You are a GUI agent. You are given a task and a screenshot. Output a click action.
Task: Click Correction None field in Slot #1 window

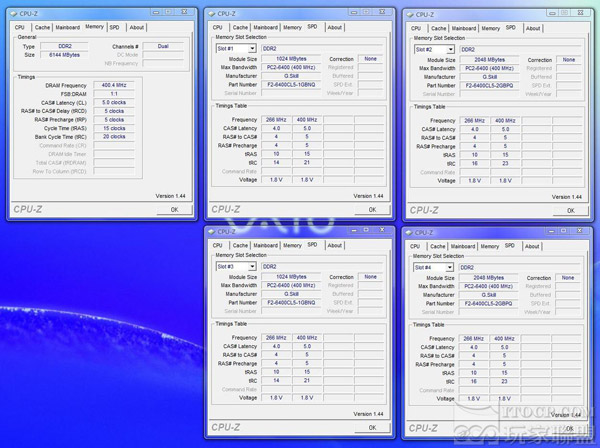click(x=370, y=59)
